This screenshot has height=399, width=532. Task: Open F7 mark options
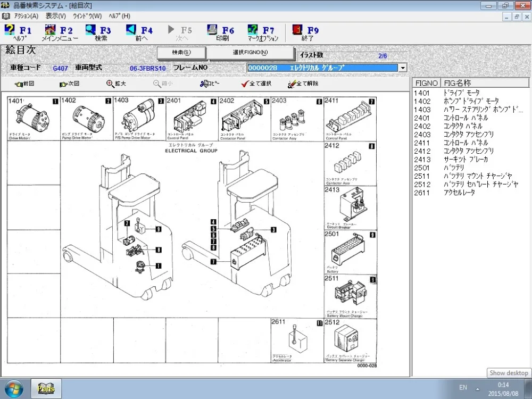[x=263, y=32]
